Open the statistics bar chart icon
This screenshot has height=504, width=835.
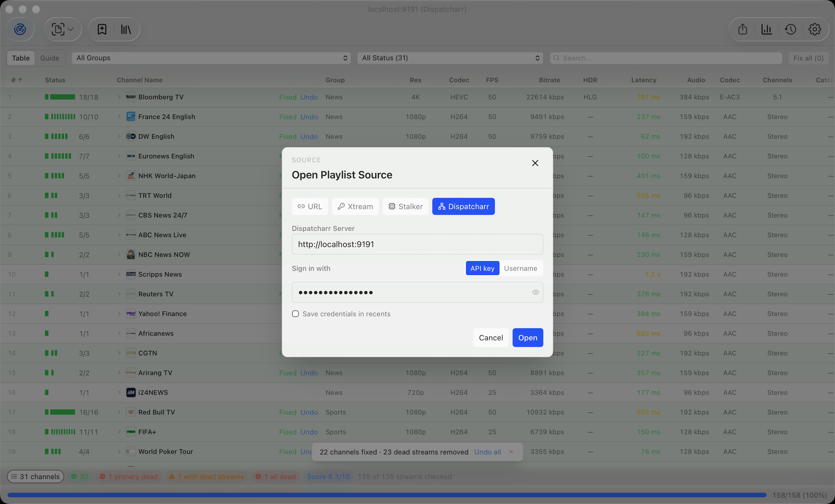point(767,29)
